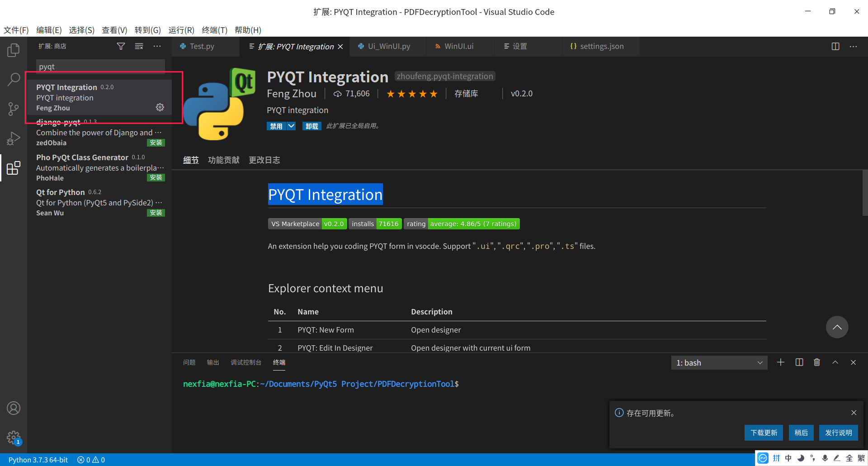Open the Source Control icon
The width and height of the screenshot is (868, 466).
(14, 109)
